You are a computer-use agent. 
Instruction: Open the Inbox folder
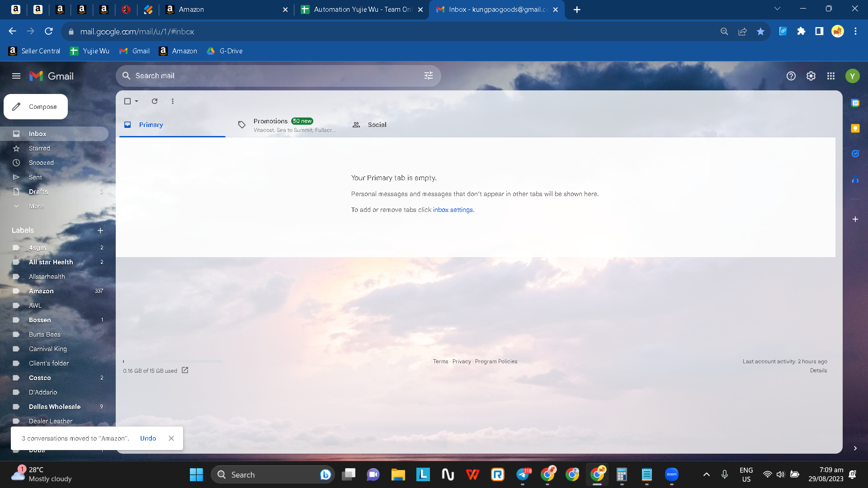click(x=54, y=134)
